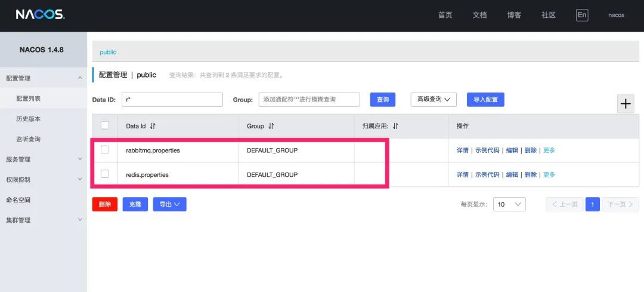Screen dimensions: 644x292
Task: Sort by Data Id column arrows
Action: coord(153,126)
